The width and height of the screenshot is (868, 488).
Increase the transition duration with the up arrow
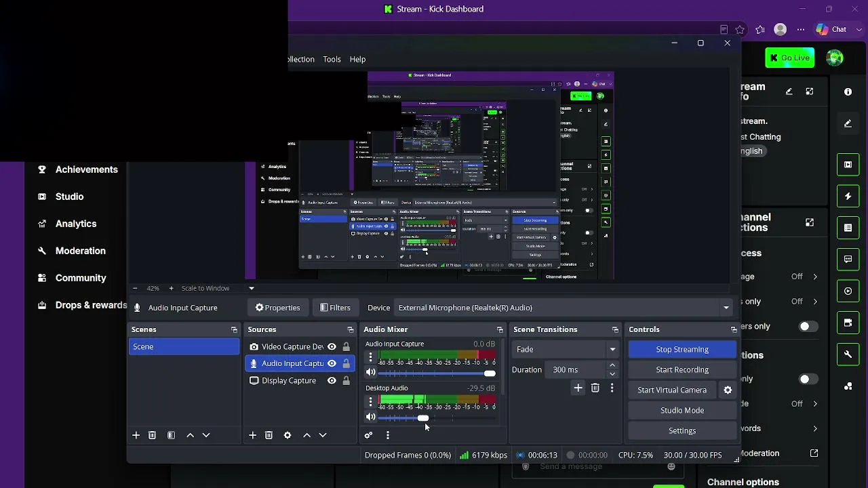612,365
